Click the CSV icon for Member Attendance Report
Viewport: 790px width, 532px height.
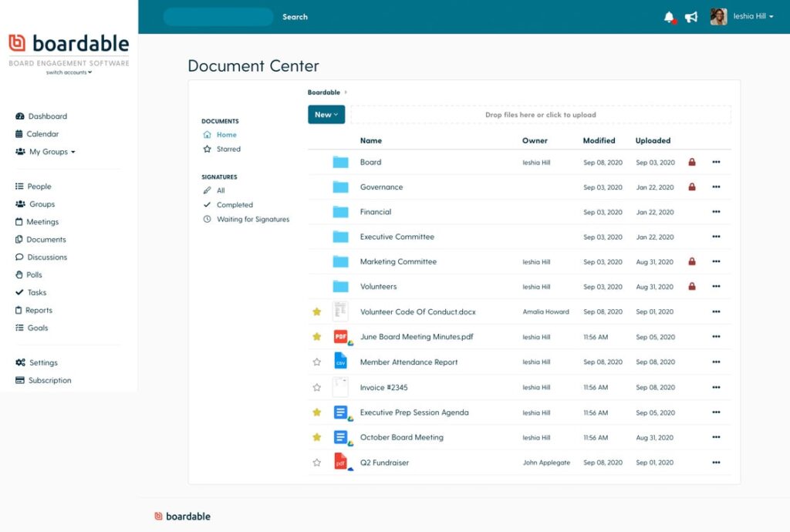[x=340, y=362]
